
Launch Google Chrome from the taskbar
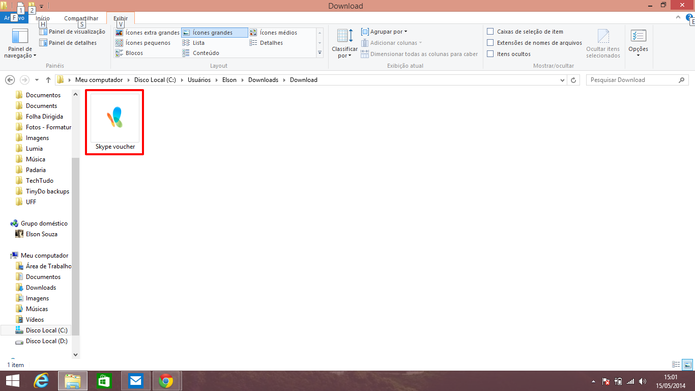(x=166, y=381)
